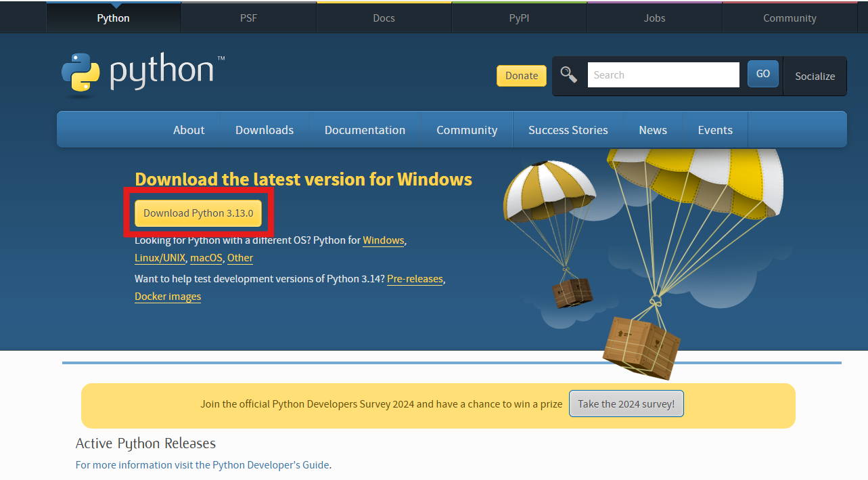The height and width of the screenshot is (480, 868).
Task: Open the PSF top tab
Action: click(248, 18)
